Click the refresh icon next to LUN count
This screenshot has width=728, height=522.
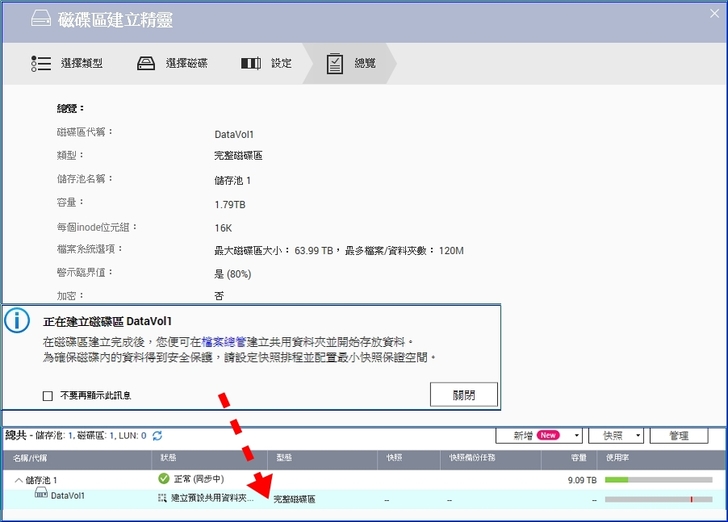(x=157, y=436)
